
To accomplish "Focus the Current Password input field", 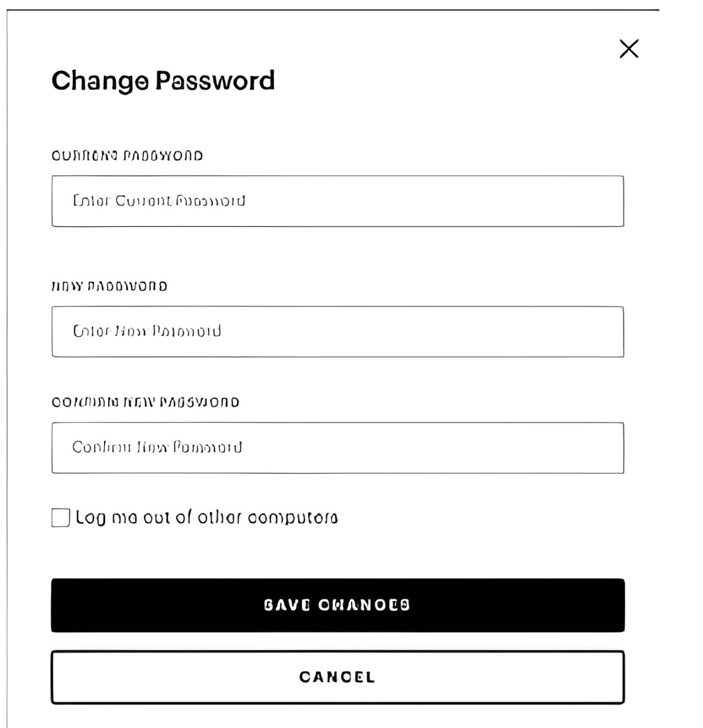I will pyautogui.click(x=338, y=201).
